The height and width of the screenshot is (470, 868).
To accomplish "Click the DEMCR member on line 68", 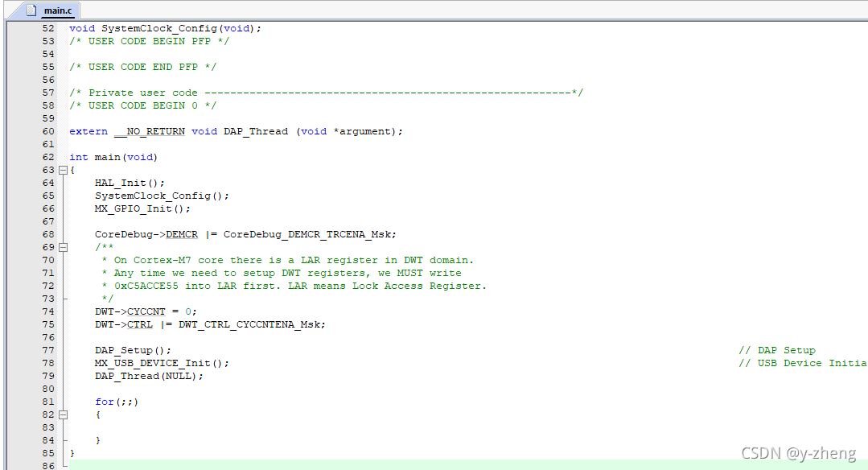I will click(x=182, y=235).
